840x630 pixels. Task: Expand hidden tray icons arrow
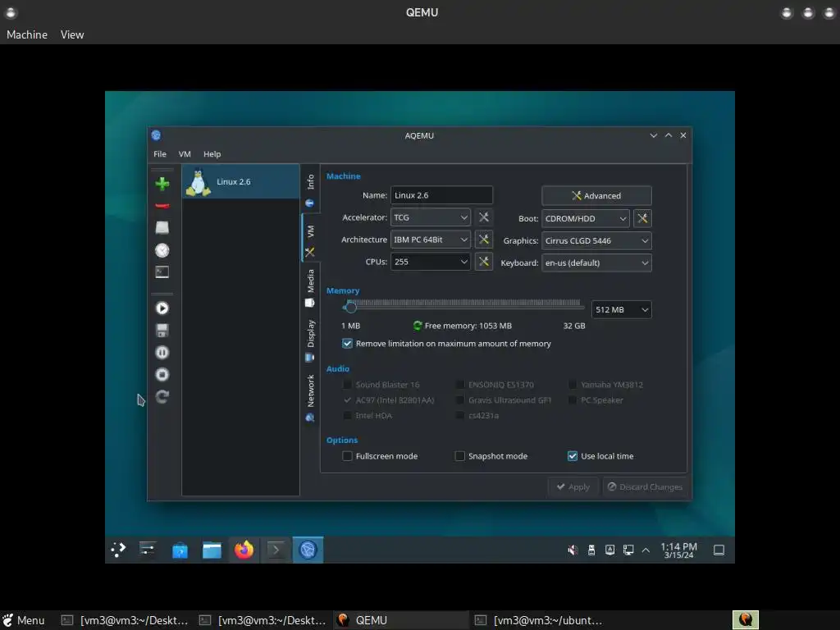tap(646, 550)
